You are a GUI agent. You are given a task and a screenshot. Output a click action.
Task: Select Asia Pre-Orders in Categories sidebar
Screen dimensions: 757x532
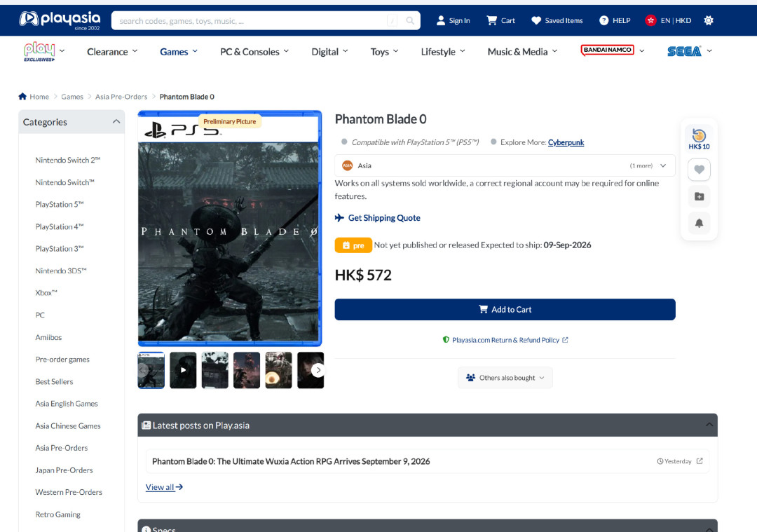coord(61,447)
